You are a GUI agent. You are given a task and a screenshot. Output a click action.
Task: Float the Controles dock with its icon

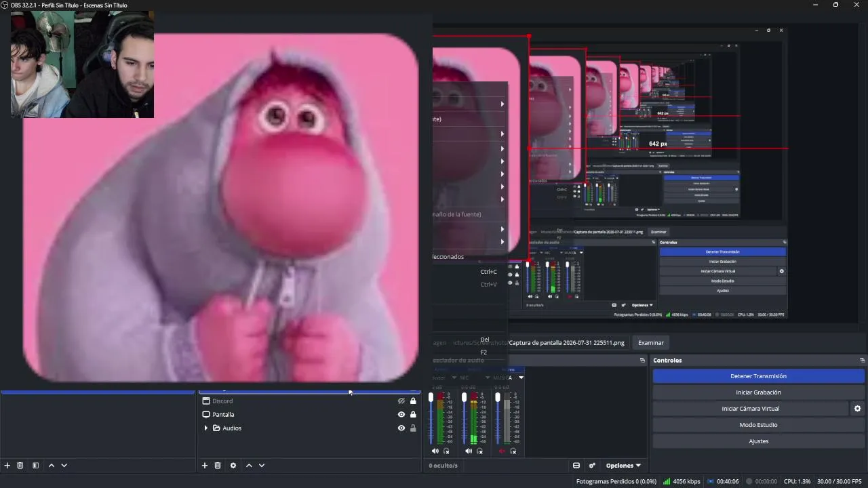[862, 361]
